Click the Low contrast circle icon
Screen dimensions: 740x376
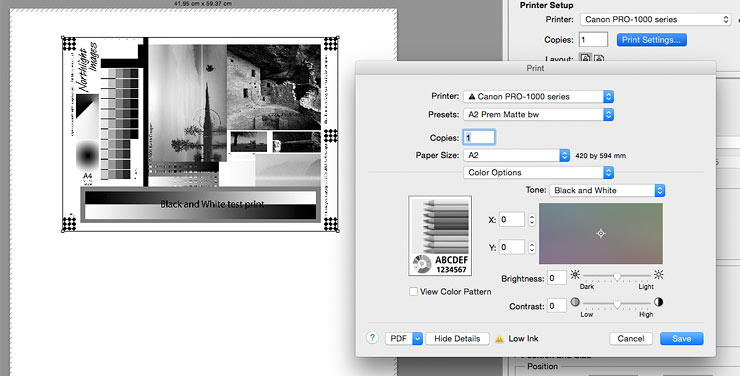point(575,302)
